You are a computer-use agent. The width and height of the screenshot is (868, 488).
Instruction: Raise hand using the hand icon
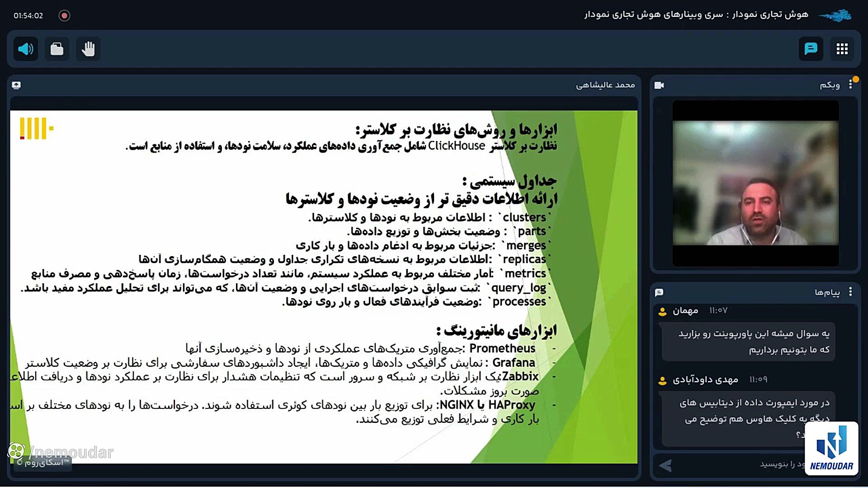pos(88,49)
